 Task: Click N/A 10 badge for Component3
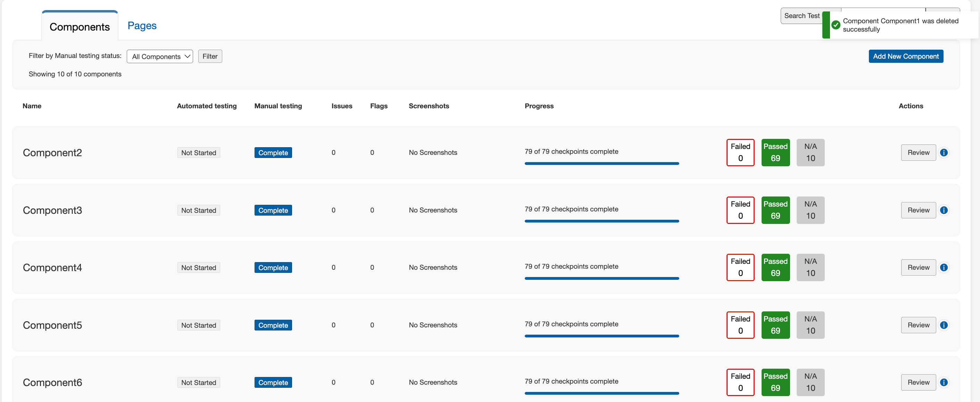810,210
